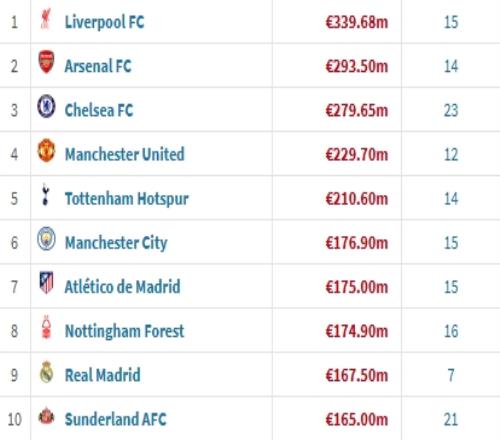Viewport: 500px width, 440px height.
Task: Open the Chelsea FC club page
Action: (x=99, y=110)
